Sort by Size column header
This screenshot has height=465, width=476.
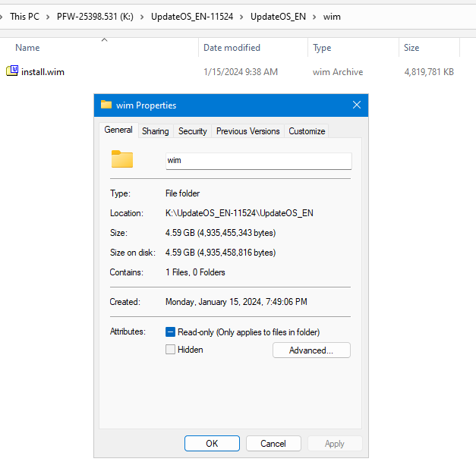[411, 48]
